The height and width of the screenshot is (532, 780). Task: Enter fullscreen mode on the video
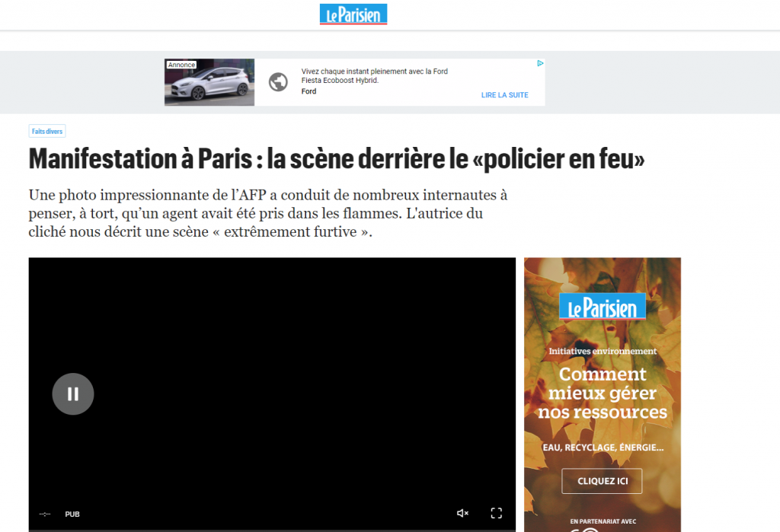point(496,513)
